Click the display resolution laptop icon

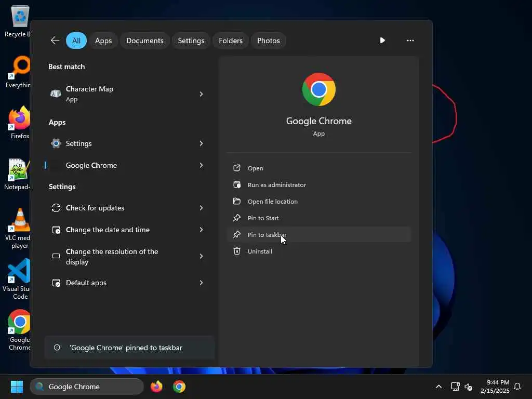click(x=56, y=256)
